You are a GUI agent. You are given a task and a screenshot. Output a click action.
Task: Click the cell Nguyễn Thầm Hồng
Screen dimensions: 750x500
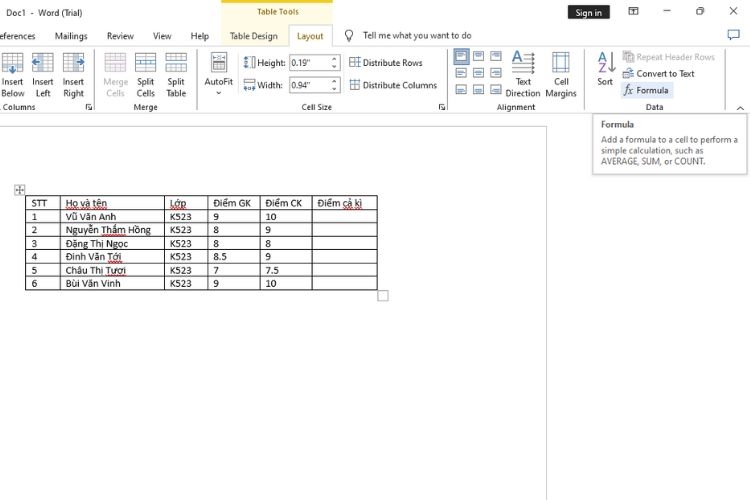pos(112,230)
